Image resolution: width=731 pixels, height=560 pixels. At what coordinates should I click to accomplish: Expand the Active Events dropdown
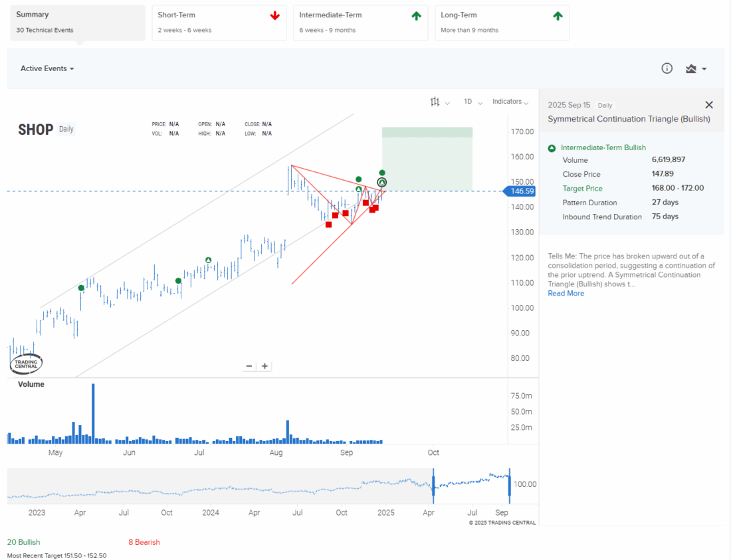pos(47,68)
